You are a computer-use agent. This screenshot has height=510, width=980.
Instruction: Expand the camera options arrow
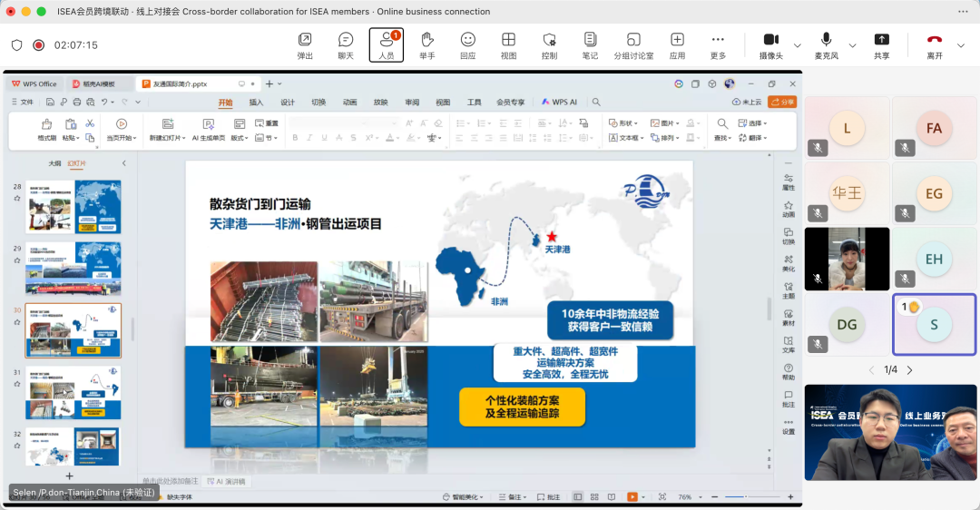[x=798, y=45]
